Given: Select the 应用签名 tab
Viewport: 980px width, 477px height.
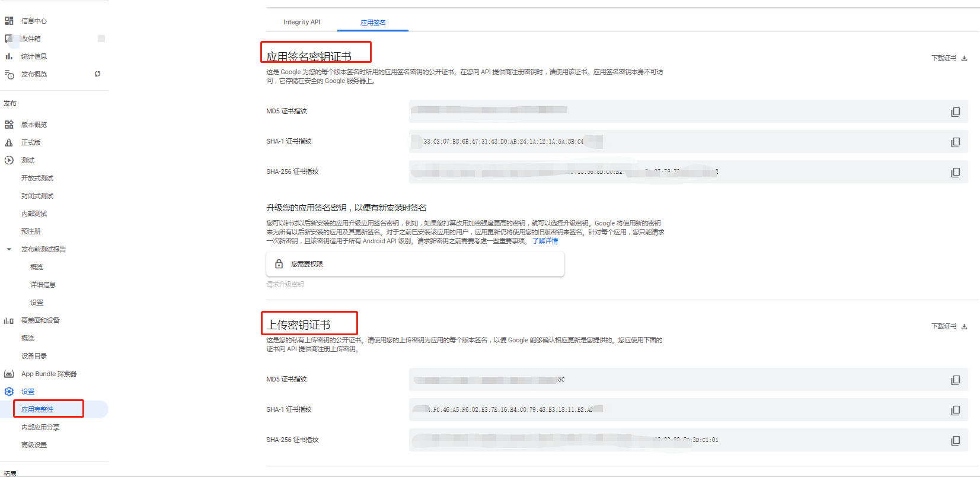Looking at the screenshot, I should click(373, 23).
